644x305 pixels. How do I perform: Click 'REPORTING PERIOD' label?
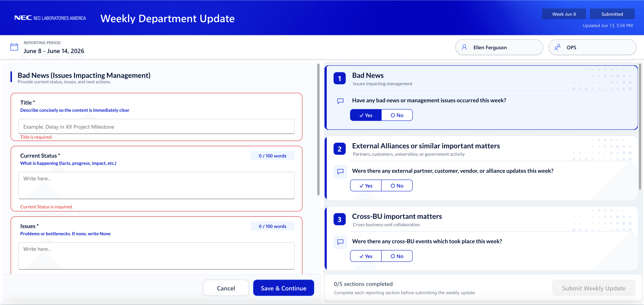click(x=42, y=43)
